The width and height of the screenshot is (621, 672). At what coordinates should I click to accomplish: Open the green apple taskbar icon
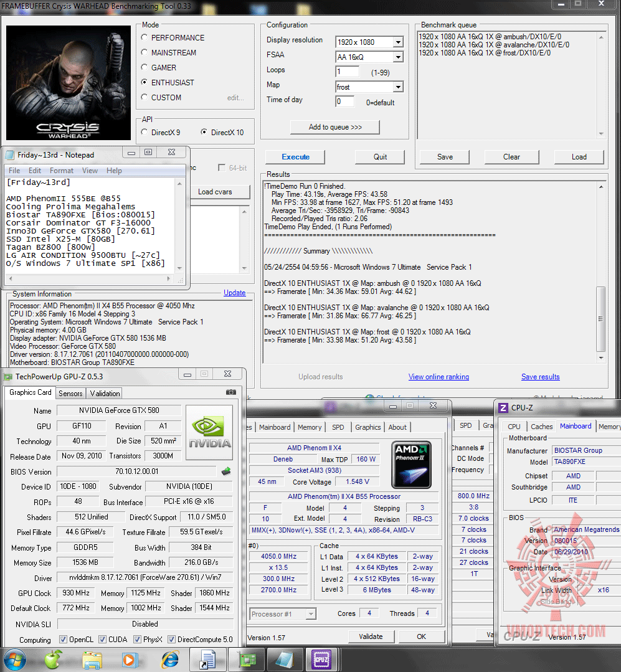53,660
